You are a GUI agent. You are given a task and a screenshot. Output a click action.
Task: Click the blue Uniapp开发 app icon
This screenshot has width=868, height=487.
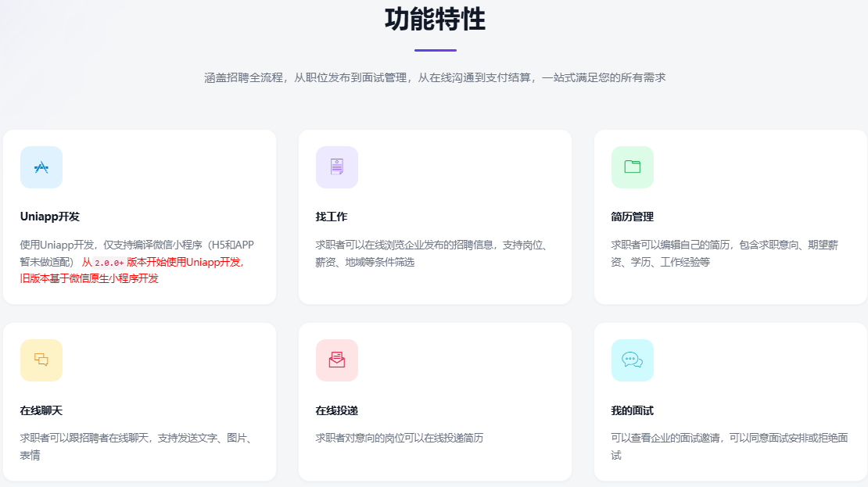[41, 167]
